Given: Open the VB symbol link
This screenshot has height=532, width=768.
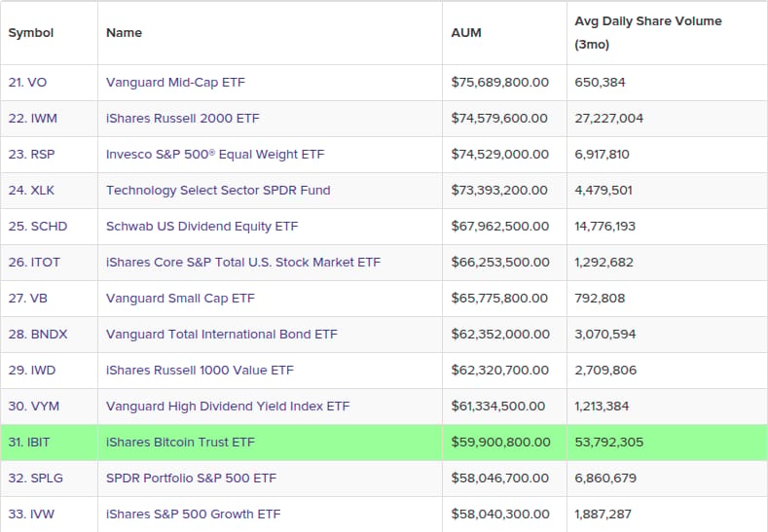Looking at the screenshot, I should [x=28, y=298].
